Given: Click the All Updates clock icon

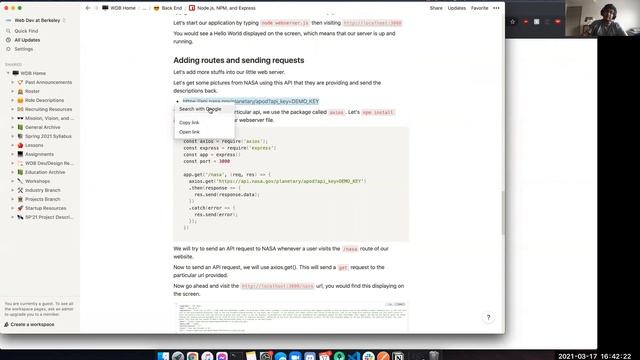Looking at the screenshot, I should (x=8, y=40).
